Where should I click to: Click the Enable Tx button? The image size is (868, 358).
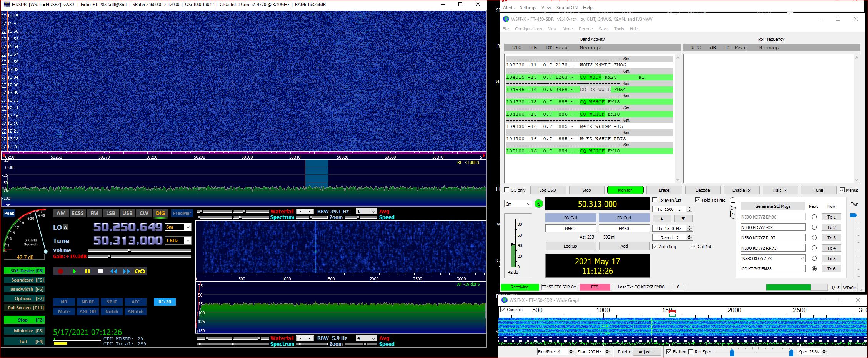point(741,190)
